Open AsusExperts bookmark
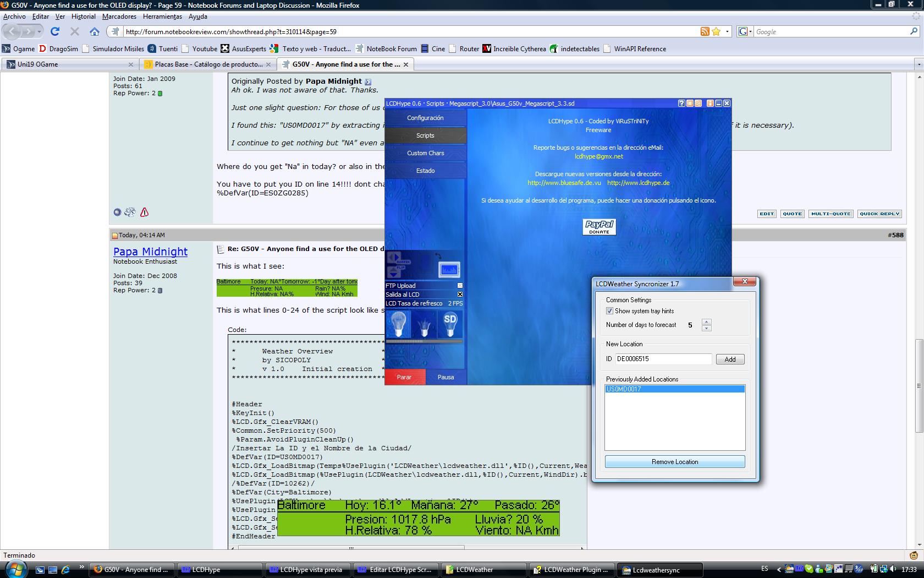924x578 pixels. point(244,48)
